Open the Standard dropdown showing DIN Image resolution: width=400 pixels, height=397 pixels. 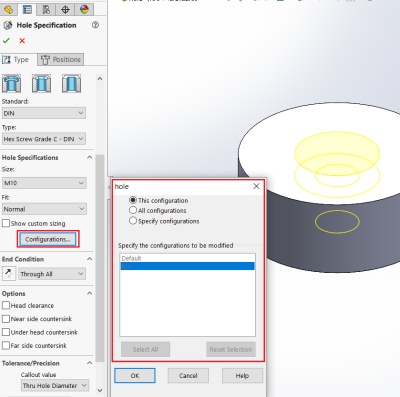[x=44, y=113]
